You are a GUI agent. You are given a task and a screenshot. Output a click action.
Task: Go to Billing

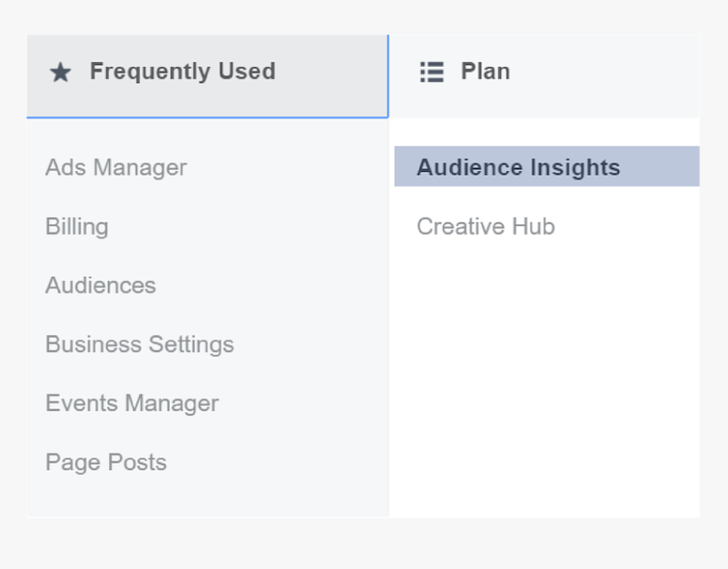77,227
